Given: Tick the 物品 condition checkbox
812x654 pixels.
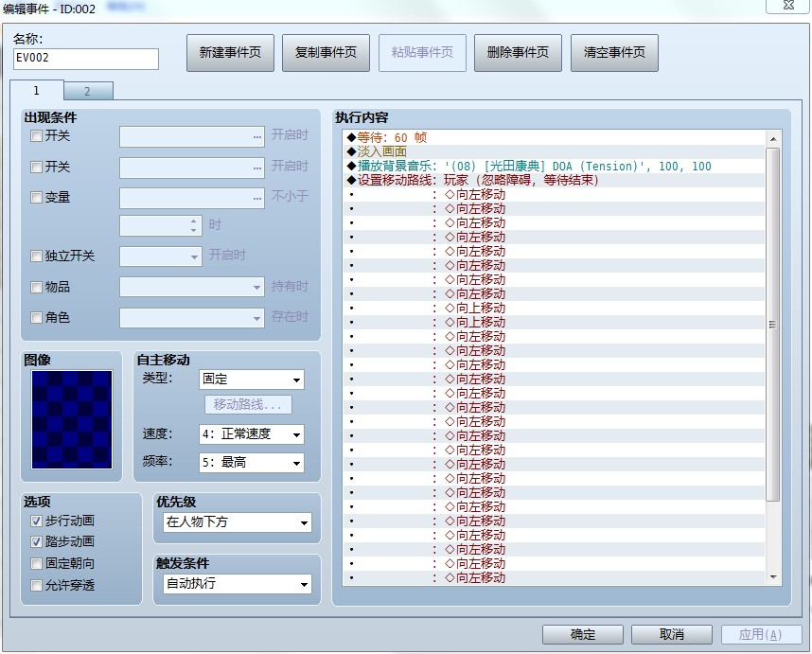Looking at the screenshot, I should (36, 287).
